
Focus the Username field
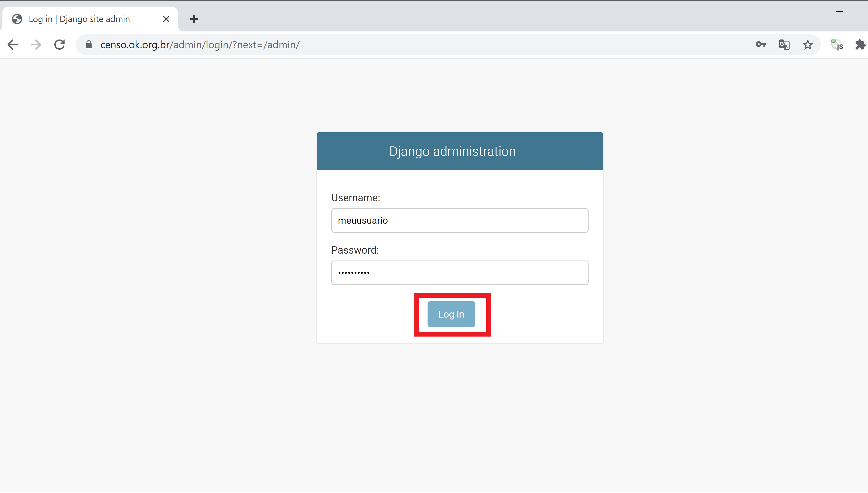[x=459, y=221]
